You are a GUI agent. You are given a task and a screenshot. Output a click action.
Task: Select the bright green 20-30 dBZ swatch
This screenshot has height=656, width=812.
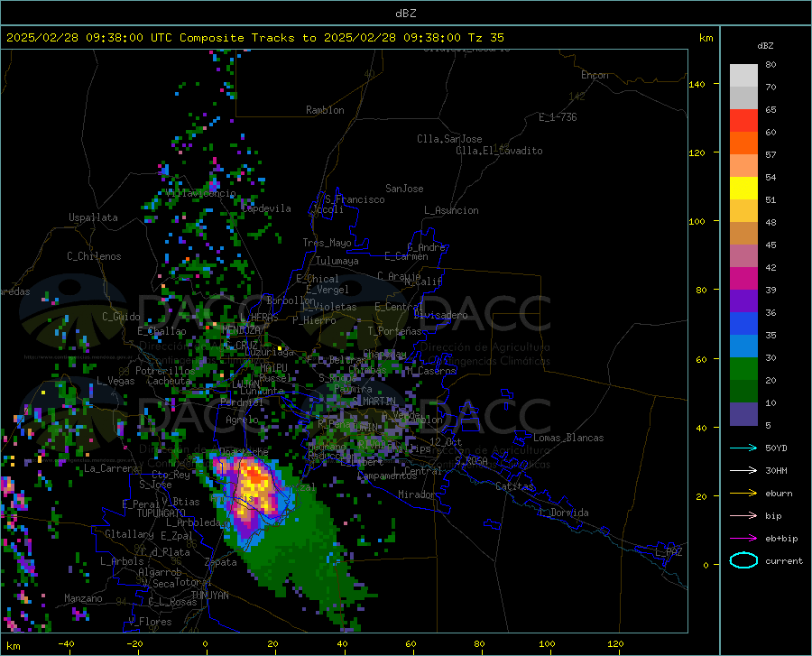[743, 369]
